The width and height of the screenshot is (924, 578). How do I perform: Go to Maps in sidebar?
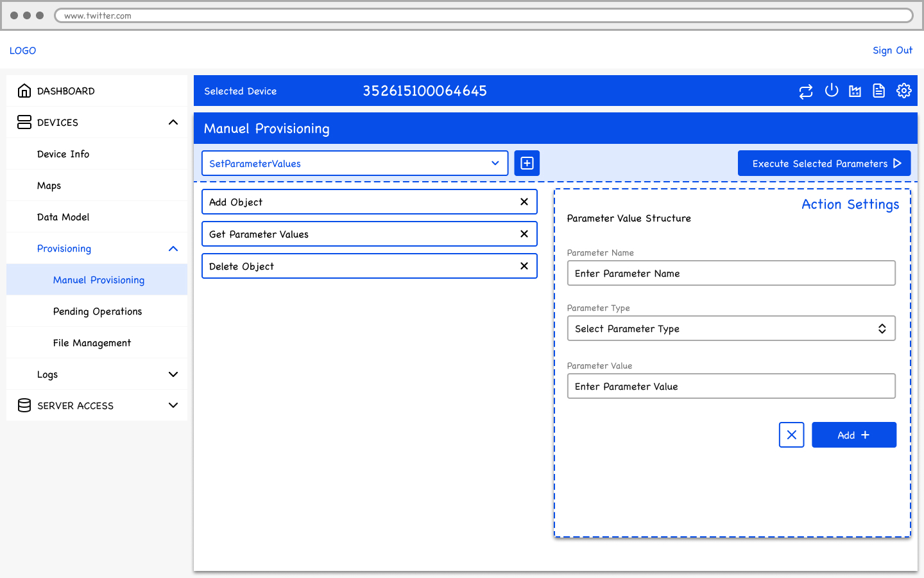(x=97, y=185)
